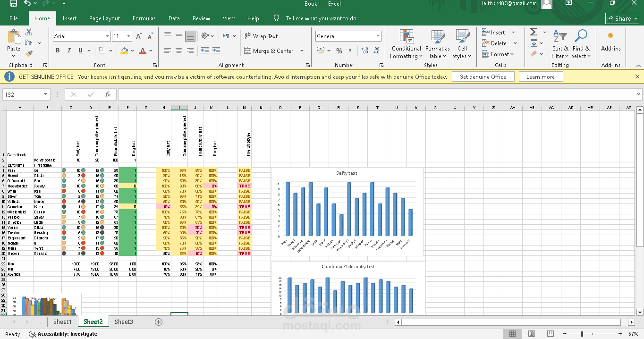
Task: Open the Sheet1 worksheet tab
Action: pyautogui.click(x=62, y=322)
